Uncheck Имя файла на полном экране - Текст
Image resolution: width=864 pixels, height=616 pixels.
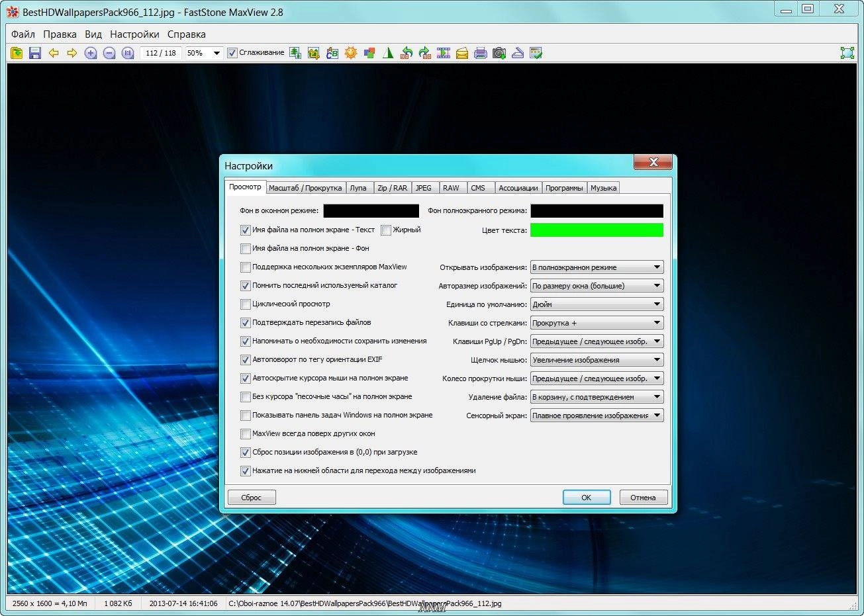(246, 230)
